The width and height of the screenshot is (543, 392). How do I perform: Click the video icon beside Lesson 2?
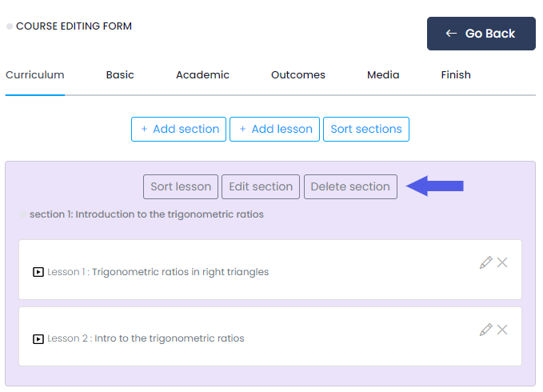38,338
